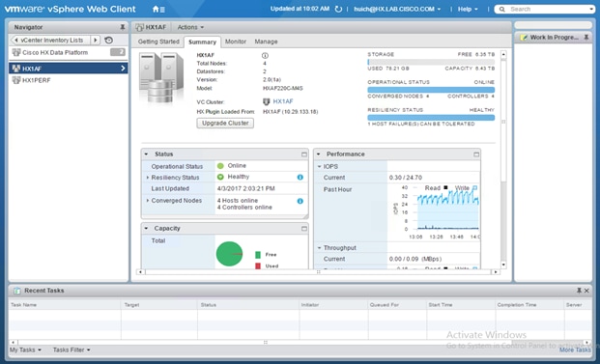The width and height of the screenshot is (600, 364).
Task: Click the summary horizontal scrollbar left arrow
Action: (140, 272)
